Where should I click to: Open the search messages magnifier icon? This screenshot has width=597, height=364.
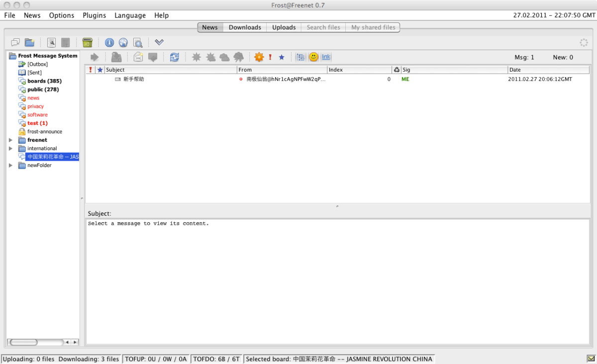(138, 43)
